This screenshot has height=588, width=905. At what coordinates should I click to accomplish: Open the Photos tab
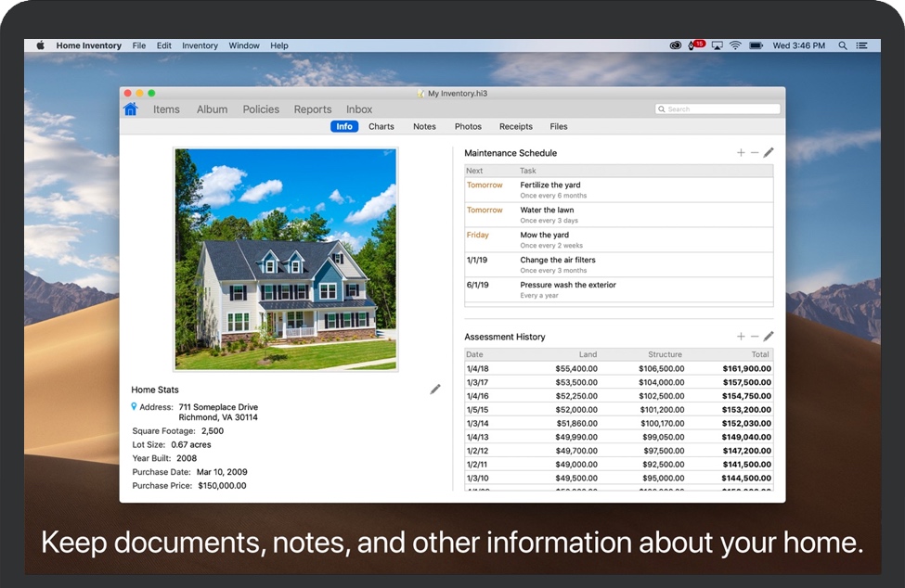coord(468,127)
